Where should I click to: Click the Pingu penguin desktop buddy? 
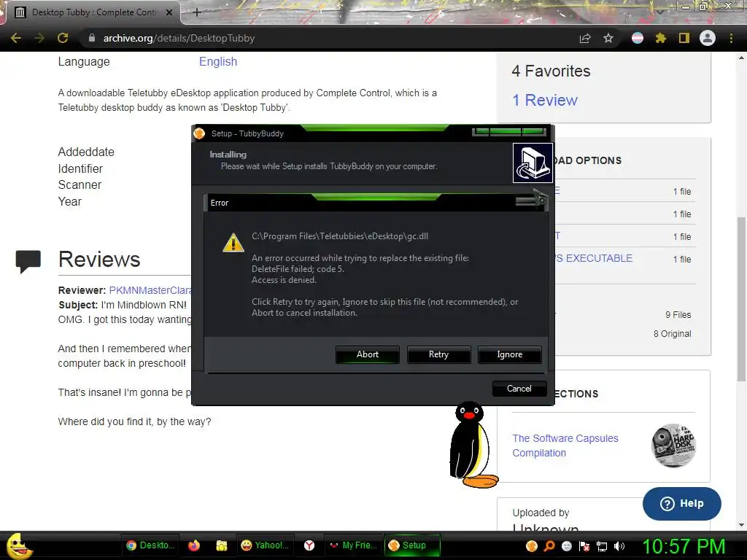[473, 445]
